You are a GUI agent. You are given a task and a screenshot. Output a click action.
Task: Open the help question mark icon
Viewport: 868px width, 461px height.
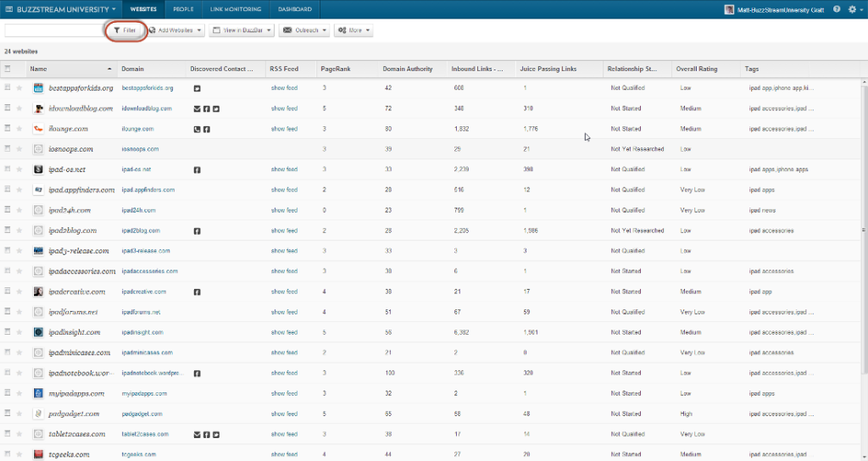837,9
